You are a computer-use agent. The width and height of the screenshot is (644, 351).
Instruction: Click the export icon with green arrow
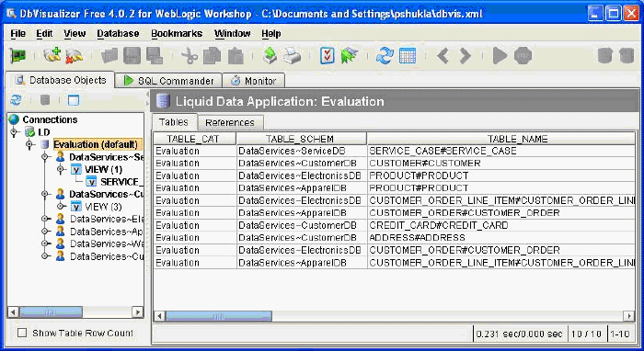pyautogui.click(x=270, y=55)
